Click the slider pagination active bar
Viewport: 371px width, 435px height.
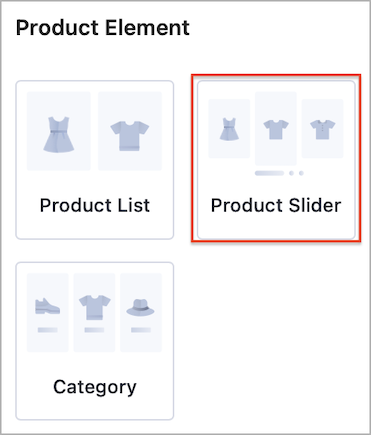coord(269,173)
